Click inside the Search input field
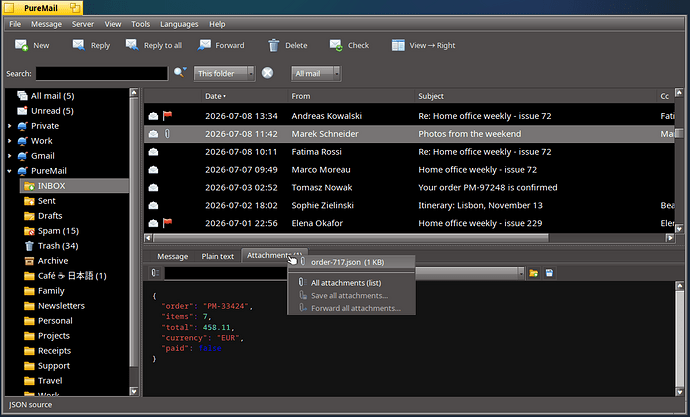This screenshot has height=417, width=690. point(102,73)
